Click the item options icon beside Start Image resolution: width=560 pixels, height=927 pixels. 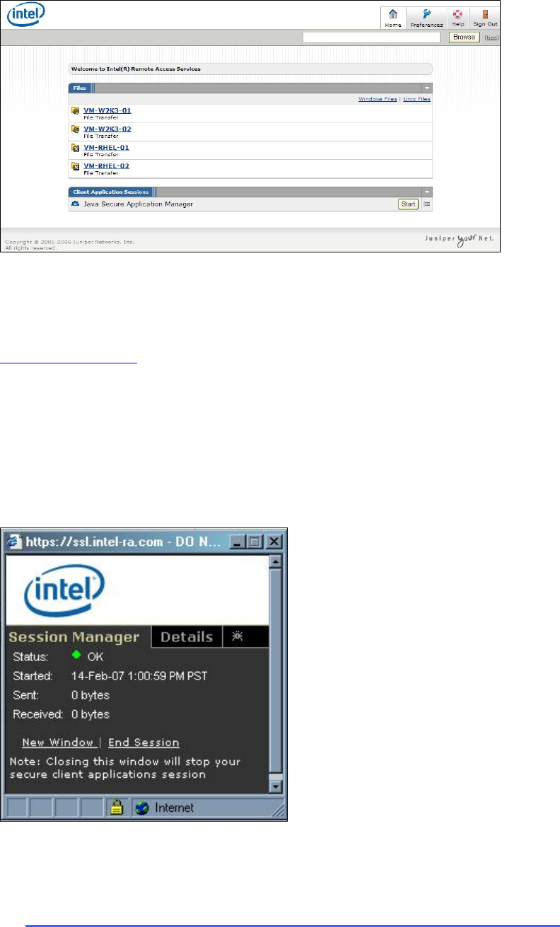(426, 204)
